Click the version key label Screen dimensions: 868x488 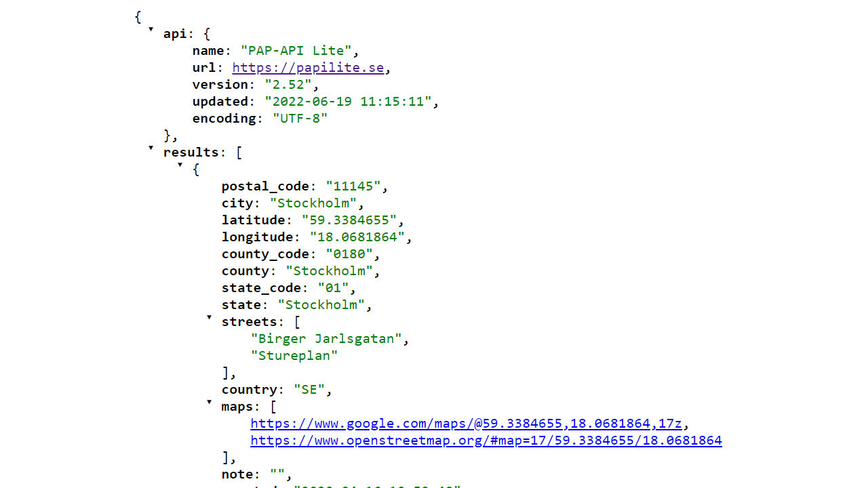tap(220, 85)
